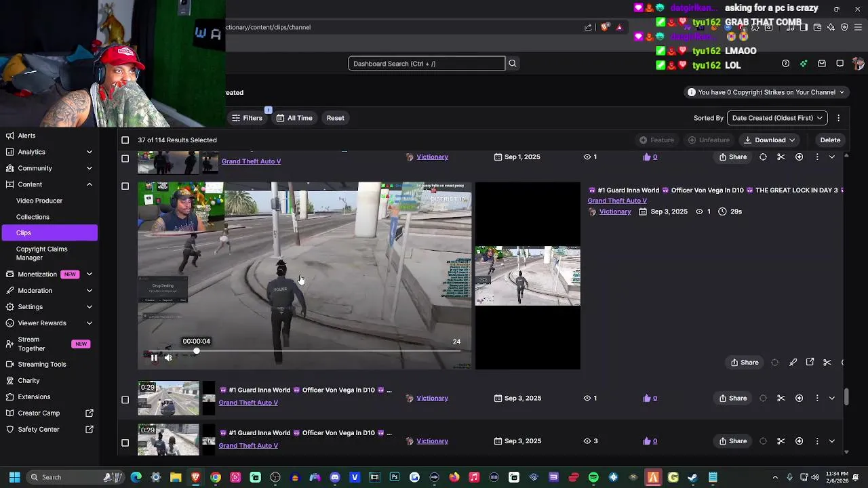This screenshot has height=488, width=868.
Task: Open Grand Theft Auto V link in expanded clip
Action: tap(617, 201)
